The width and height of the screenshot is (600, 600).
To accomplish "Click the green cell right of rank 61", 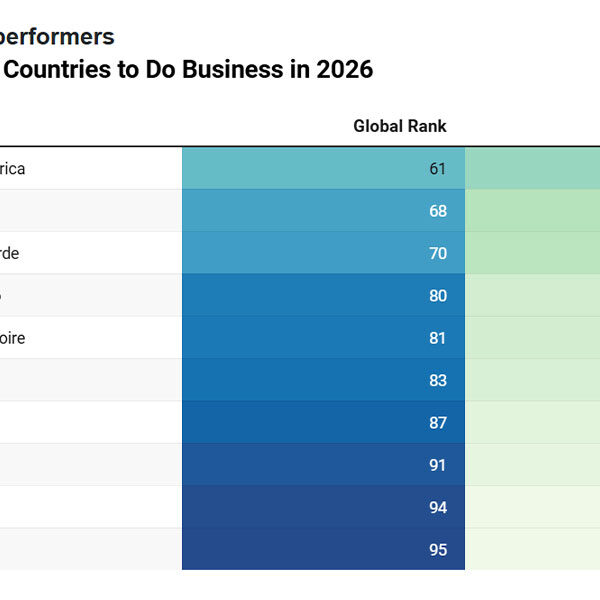I will pyautogui.click(x=532, y=169).
